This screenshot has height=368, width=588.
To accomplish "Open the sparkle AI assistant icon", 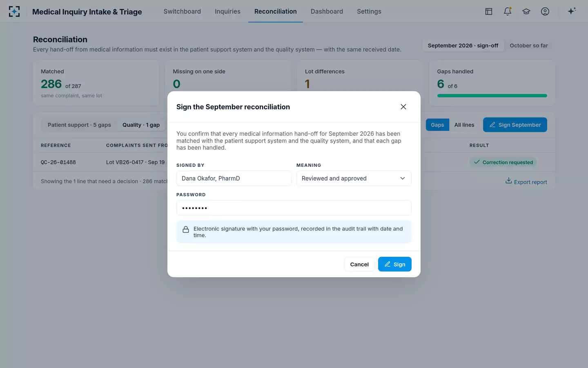I will [572, 11].
